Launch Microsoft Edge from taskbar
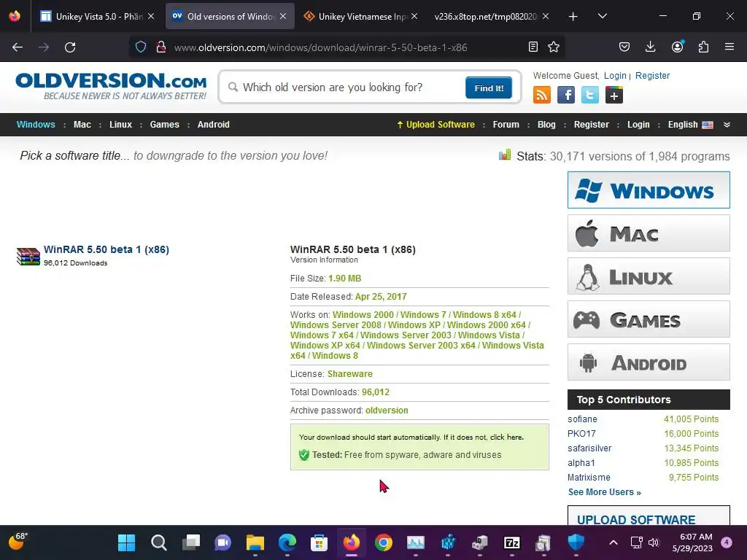 tap(287, 542)
